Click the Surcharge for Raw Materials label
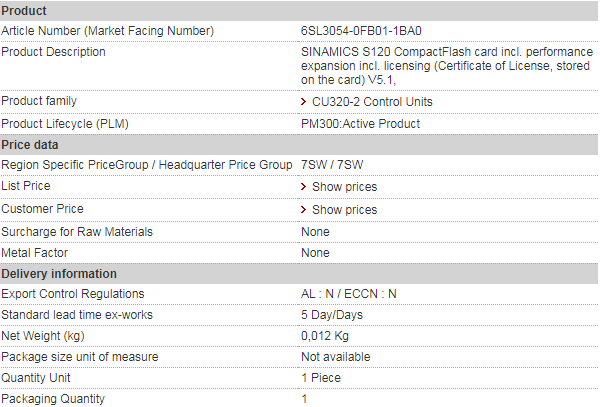This screenshot has width=600, height=407. (77, 232)
